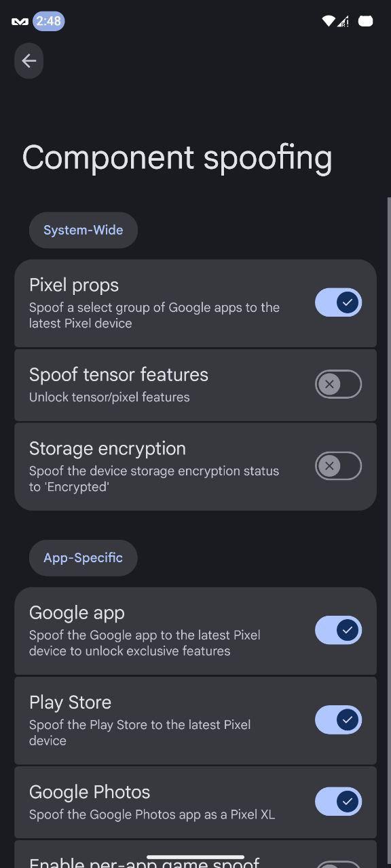Toggle the per-app game spoof switch
Viewport: 391px width, 868px height.
[x=338, y=865]
